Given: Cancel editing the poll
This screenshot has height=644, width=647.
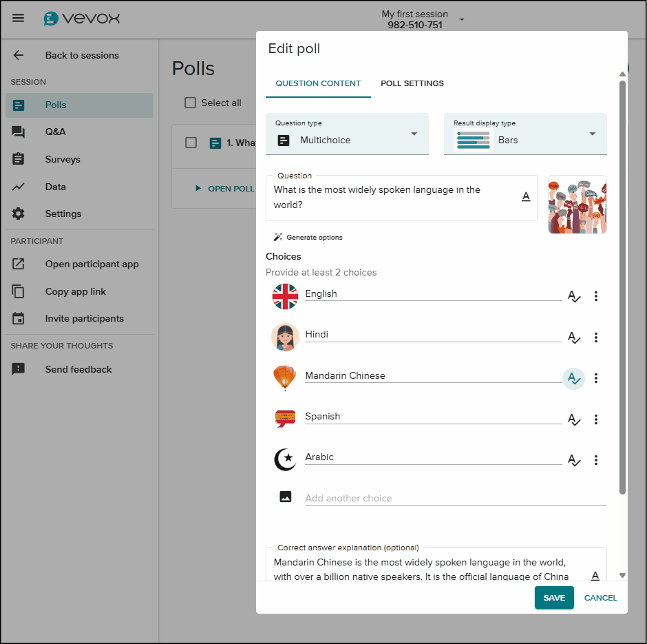Looking at the screenshot, I should (600, 598).
